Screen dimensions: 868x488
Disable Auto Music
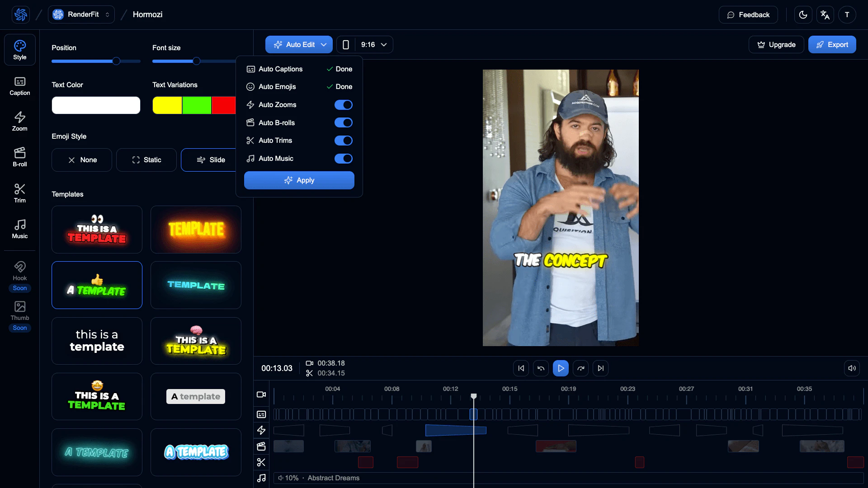[343, 159]
